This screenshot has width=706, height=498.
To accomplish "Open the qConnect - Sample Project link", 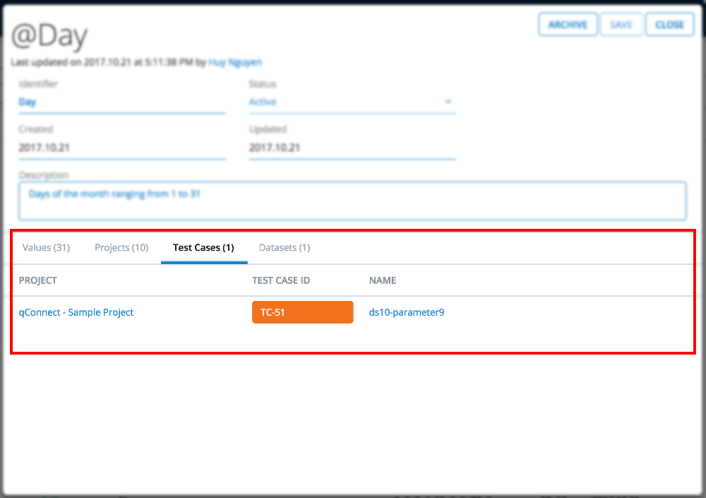I will click(76, 312).
